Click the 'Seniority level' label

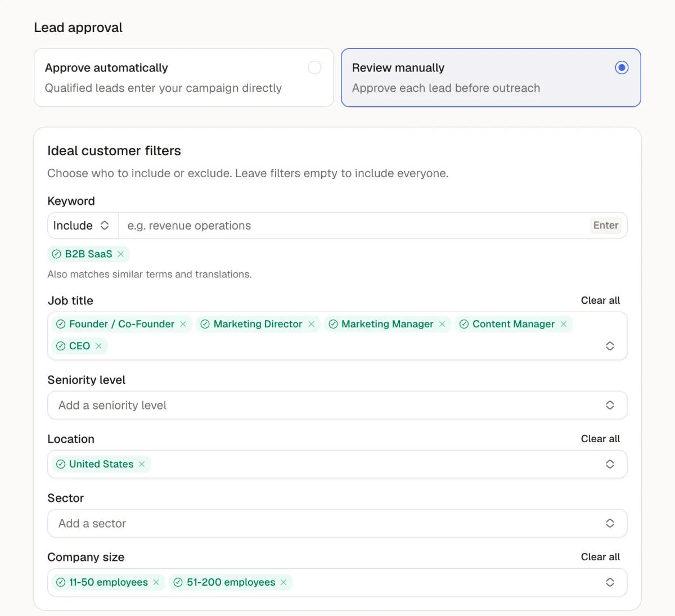click(x=87, y=380)
